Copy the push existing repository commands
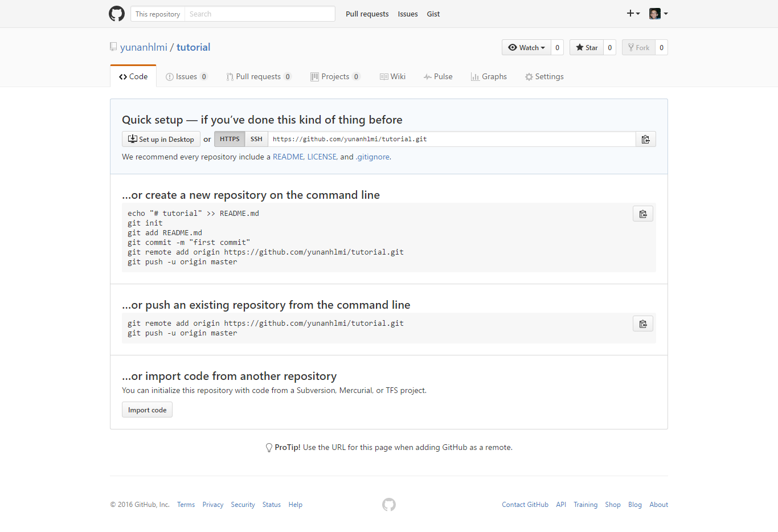The image size is (778, 532). 642,324
